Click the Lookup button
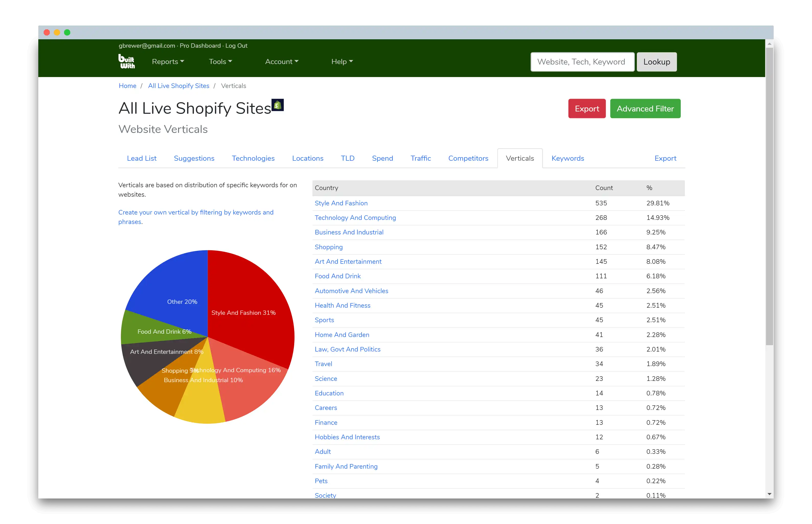812x524 pixels. click(x=656, y=62)
